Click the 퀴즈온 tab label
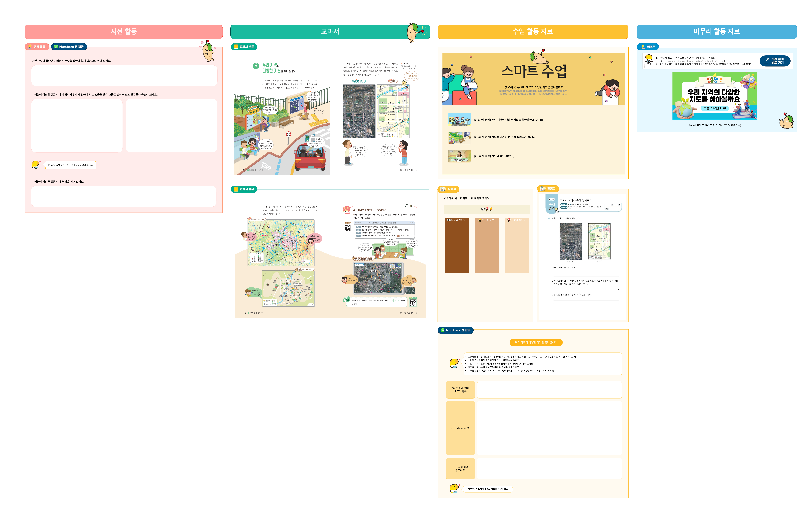This screenshot has width=812, height=513. 648,47
